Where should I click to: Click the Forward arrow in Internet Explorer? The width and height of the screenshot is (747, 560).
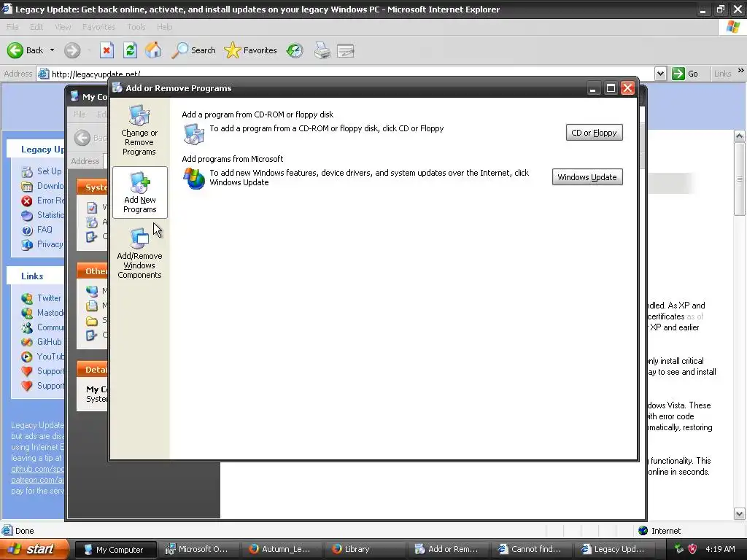click(72, 50)
